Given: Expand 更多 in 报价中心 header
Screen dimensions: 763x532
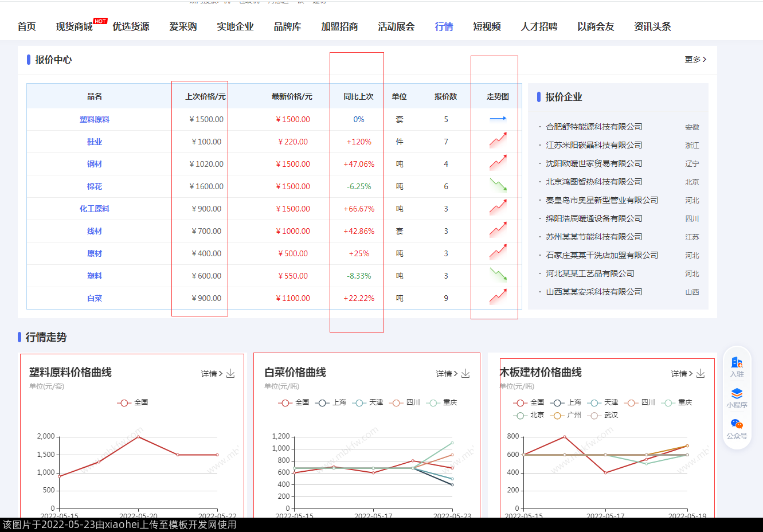Looking at the screenshot, I should pos(695,60).
